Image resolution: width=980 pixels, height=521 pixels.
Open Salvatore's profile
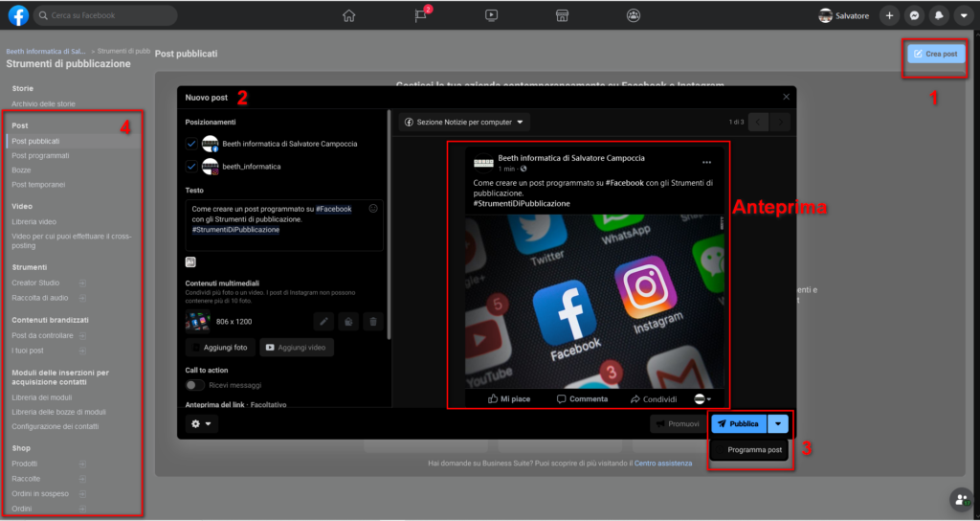(844, 16)
